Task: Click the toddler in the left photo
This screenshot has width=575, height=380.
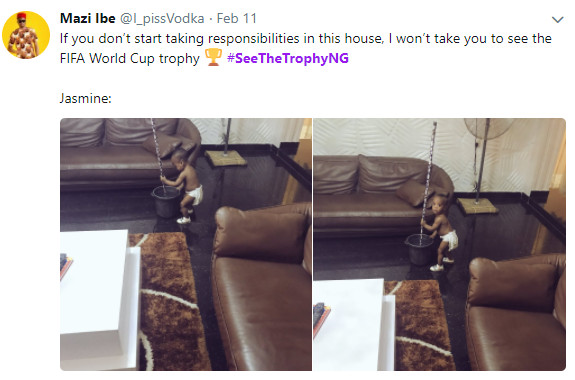Action: click(185, 186)
